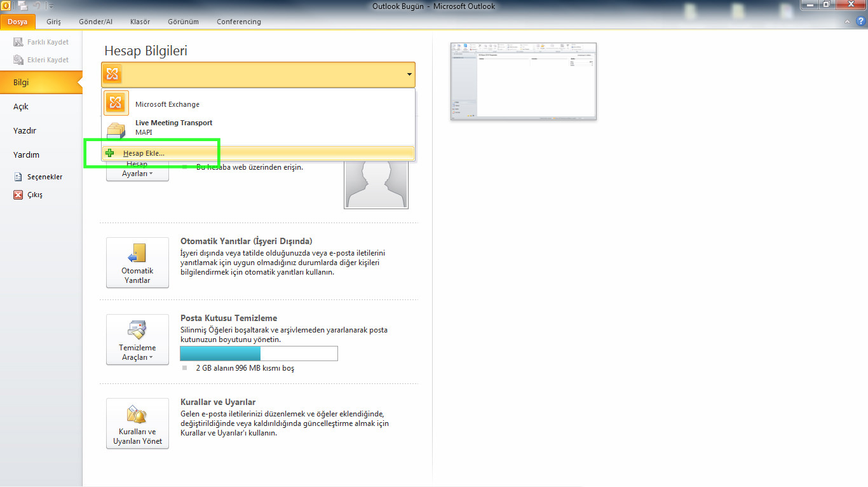Open the Otomatik Yanıtlar tool
The image size is (868, 487).
(137, 263)
